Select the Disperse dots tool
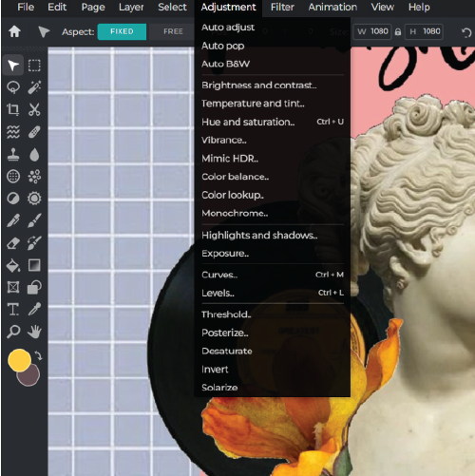 click(34, 177)
